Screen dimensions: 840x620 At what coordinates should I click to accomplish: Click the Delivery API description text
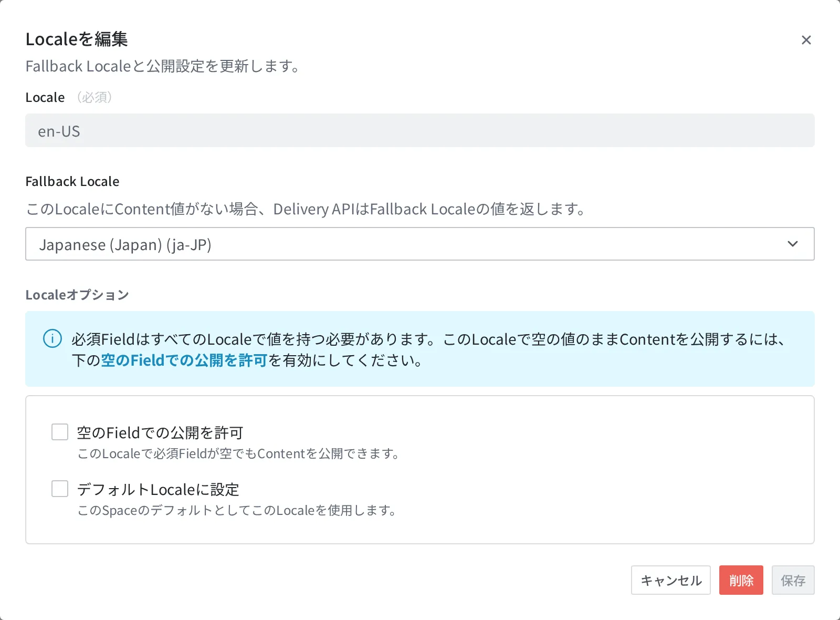pos(306,209)
